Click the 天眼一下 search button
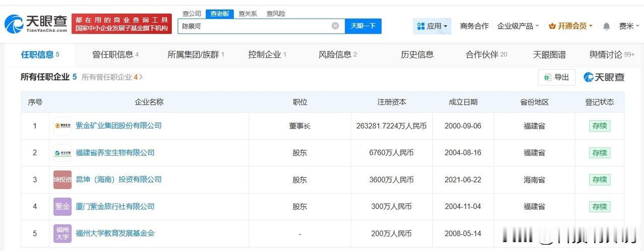Screen dimensions: 644x251 click(363, 26)
